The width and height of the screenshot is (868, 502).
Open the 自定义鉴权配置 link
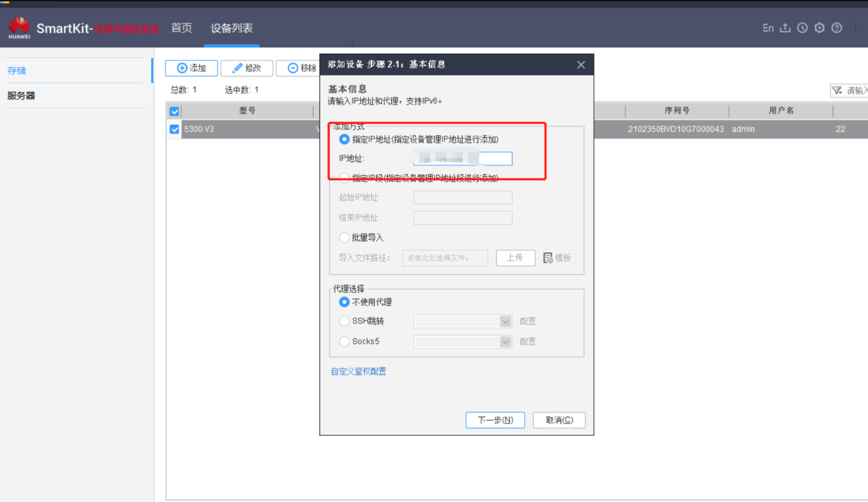click(358, 371)
